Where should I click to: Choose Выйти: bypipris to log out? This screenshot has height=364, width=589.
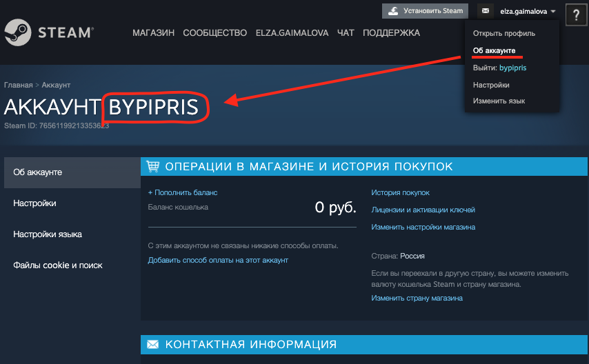point(499,68)
